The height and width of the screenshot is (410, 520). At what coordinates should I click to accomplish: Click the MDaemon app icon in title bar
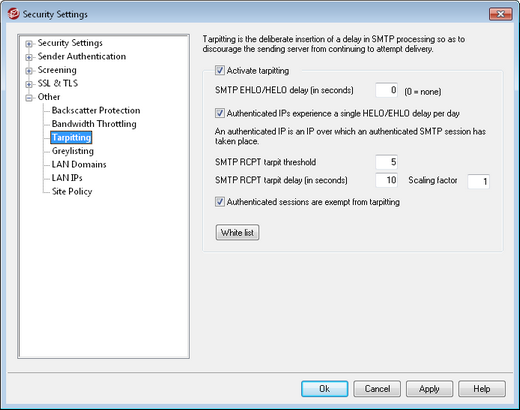[13, 14]
